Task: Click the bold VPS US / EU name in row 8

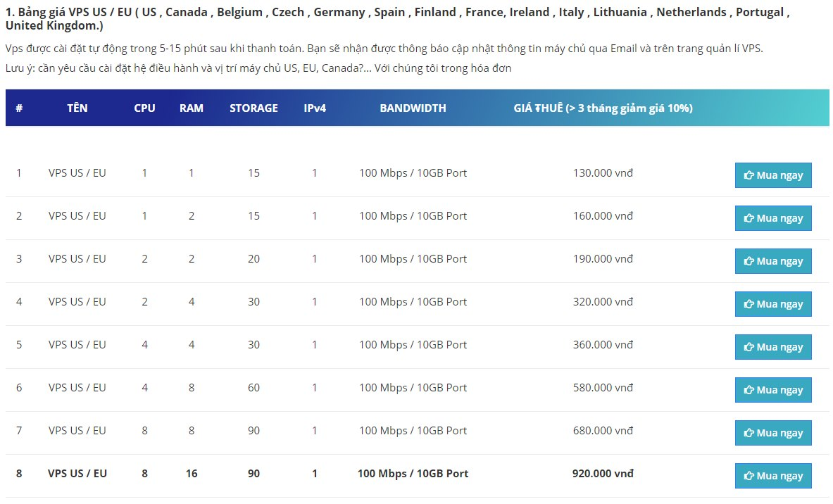Action: (x=77, y=474)
